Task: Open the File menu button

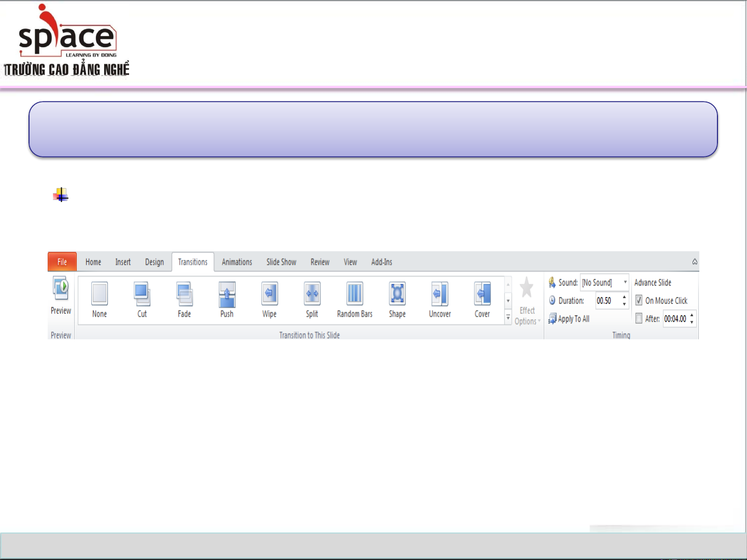Action: point(62,262)
